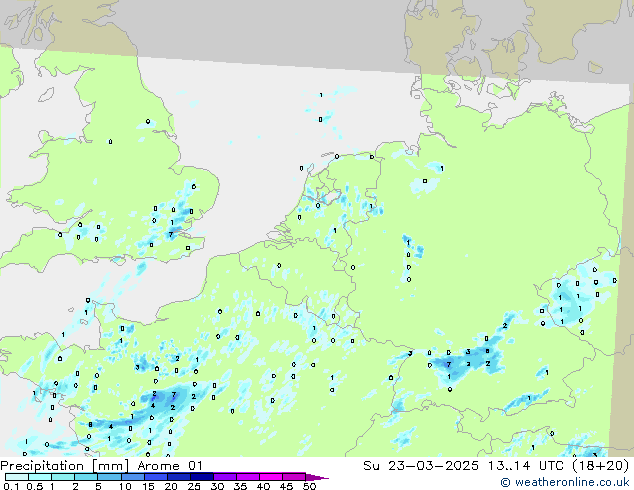Click the date 'Su 23-03-2025'
This screenshot has height=490, width=634.
coord(421,466)
